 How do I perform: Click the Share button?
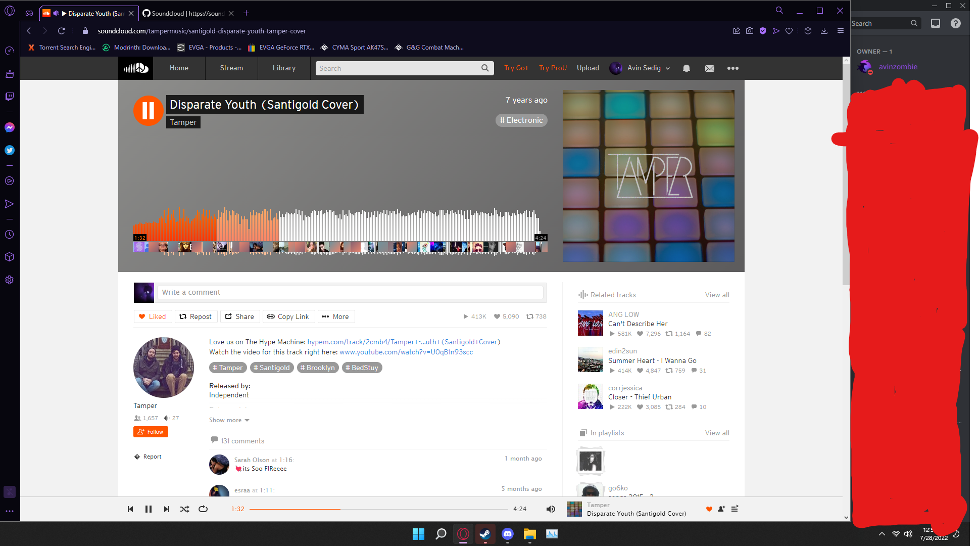click(x=240, y=316)
